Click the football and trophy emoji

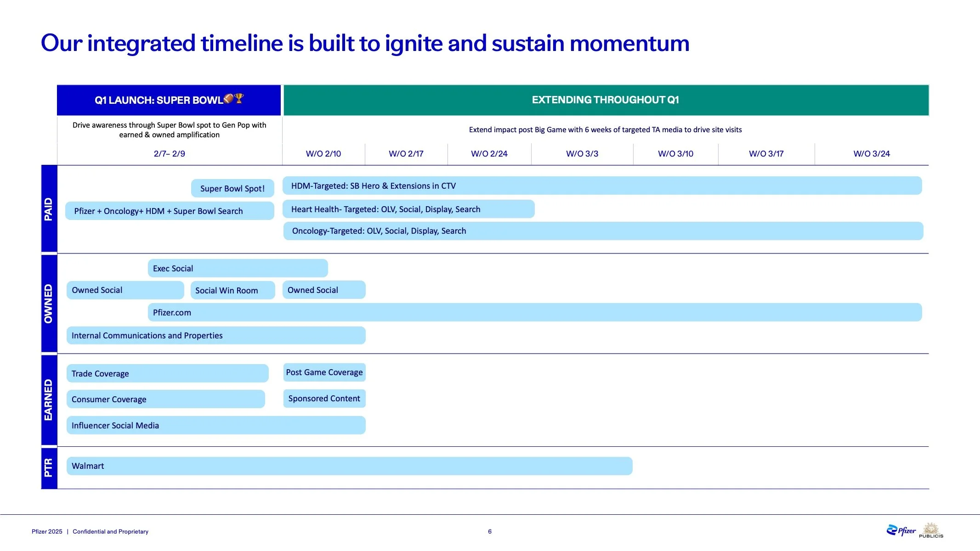click(234, 99)
